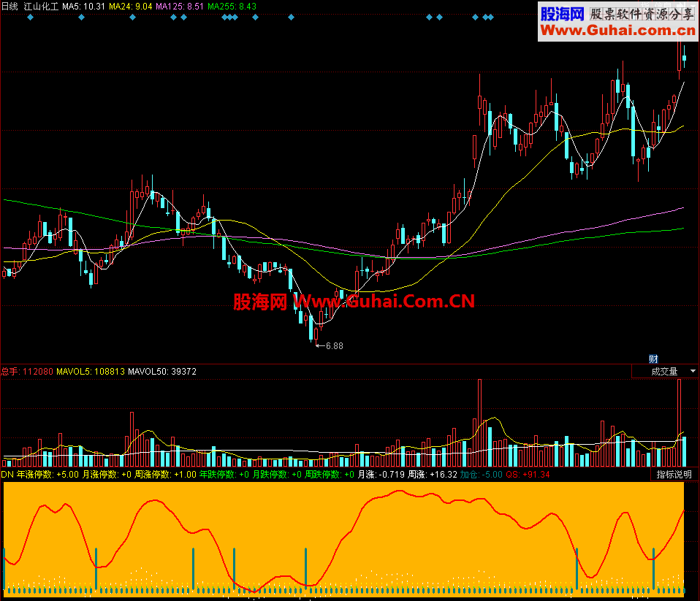Click the 财 finance marker icon
The image size is (700, 601).
[654, 359]
